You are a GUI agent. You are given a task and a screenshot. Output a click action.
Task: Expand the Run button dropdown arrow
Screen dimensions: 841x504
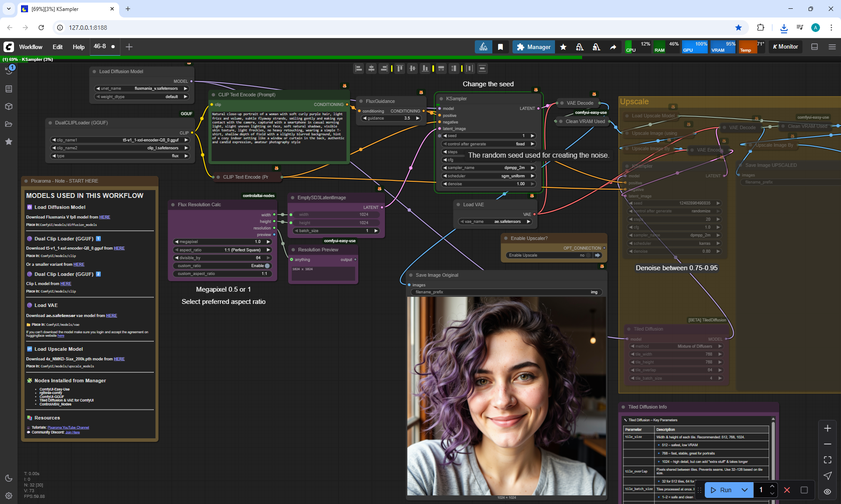(x=745, y=490)
